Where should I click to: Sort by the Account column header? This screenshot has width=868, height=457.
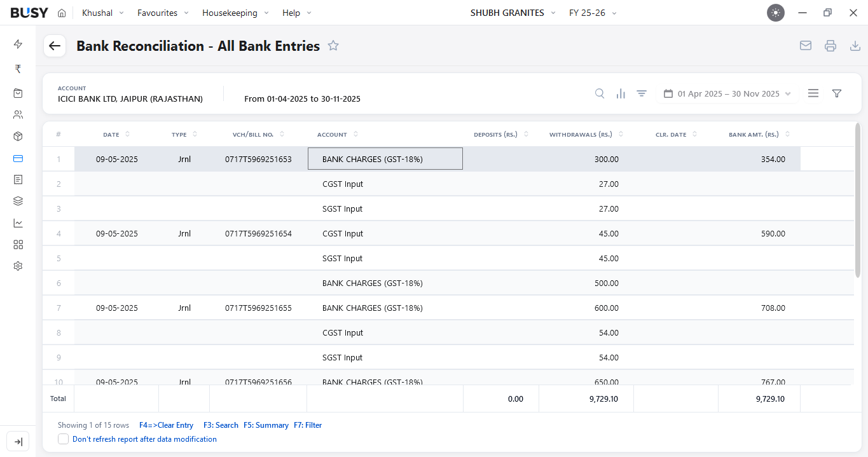(338, 134)
